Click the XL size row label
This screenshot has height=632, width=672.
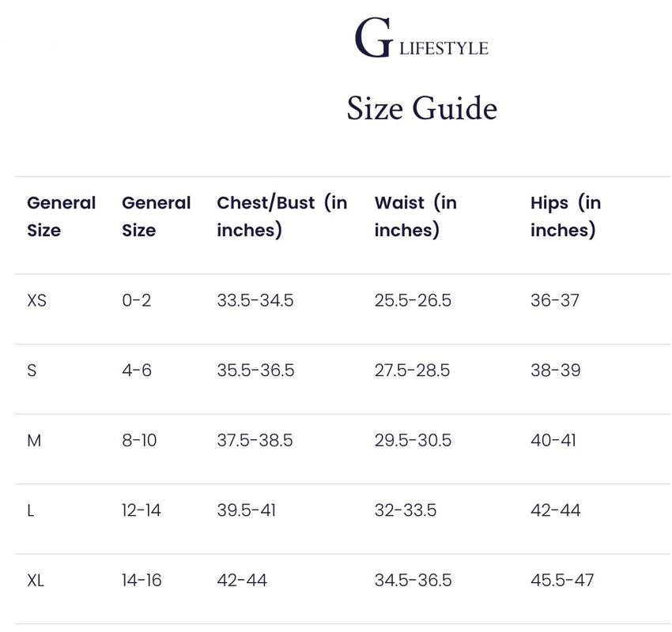point(36,580)
